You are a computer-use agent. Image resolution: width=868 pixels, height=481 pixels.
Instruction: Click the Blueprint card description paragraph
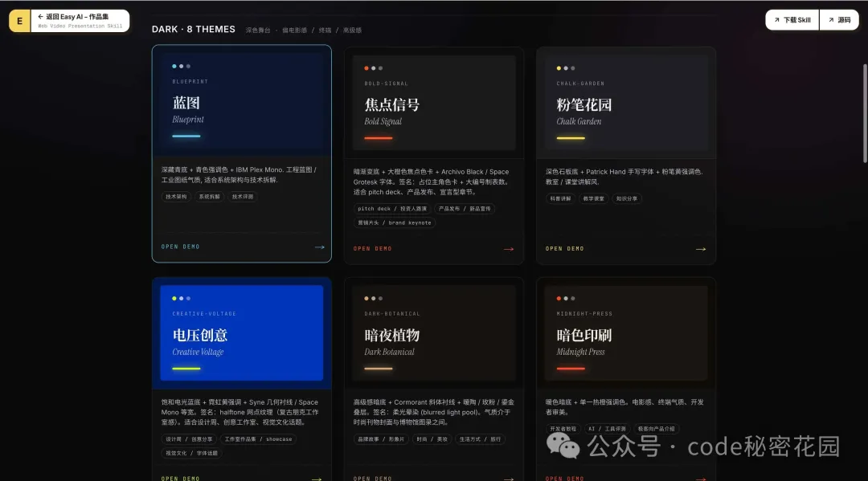tap(240, 175)
